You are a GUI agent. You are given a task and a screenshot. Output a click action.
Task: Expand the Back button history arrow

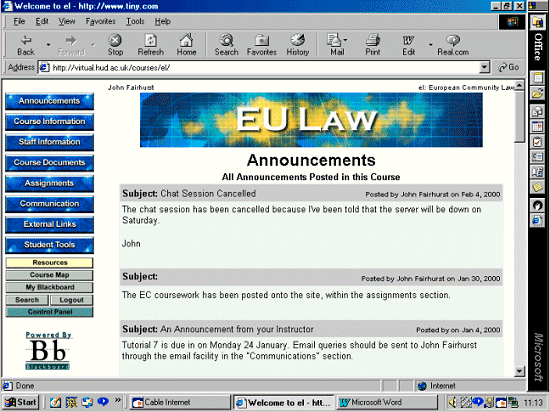coord(48,45)
